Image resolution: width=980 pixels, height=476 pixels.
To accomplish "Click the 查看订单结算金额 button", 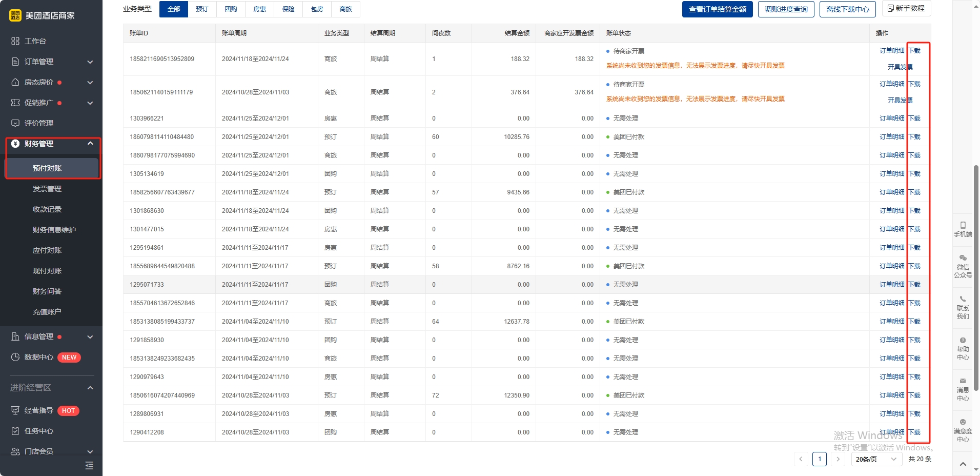I will click(x=717, y=9).
